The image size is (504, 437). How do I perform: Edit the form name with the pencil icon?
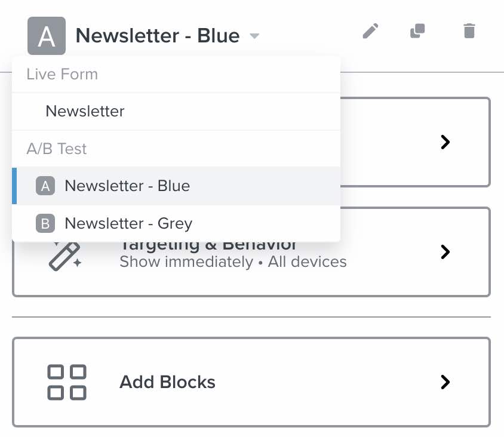(370, 31)
